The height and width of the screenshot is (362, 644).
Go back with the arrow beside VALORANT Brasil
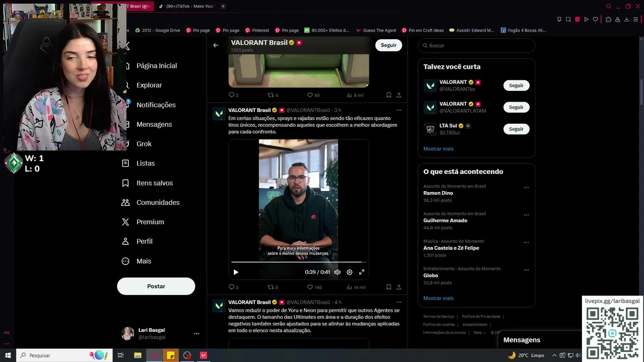click(x=216, y=45)
